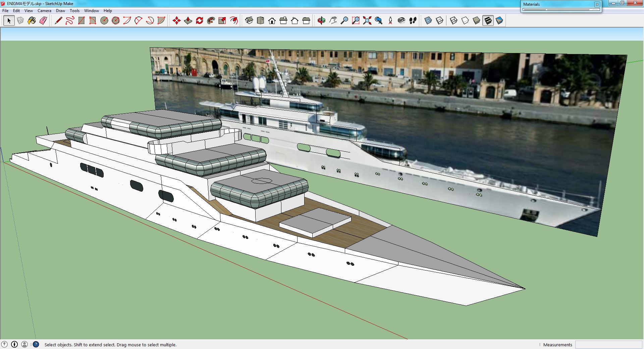Select the Walk footprints tool
Image resolution: width=644 pixels, height=349 pixels.
(413, 20)
